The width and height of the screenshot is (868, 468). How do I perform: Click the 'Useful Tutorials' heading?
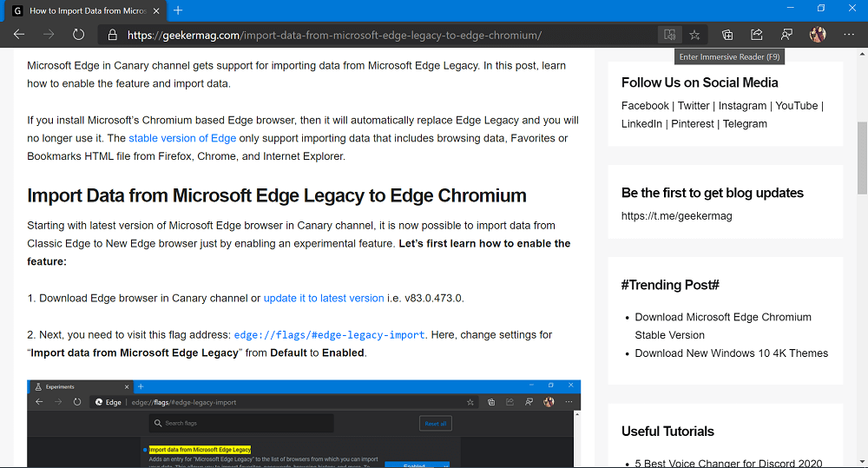[x=667, y=431]
